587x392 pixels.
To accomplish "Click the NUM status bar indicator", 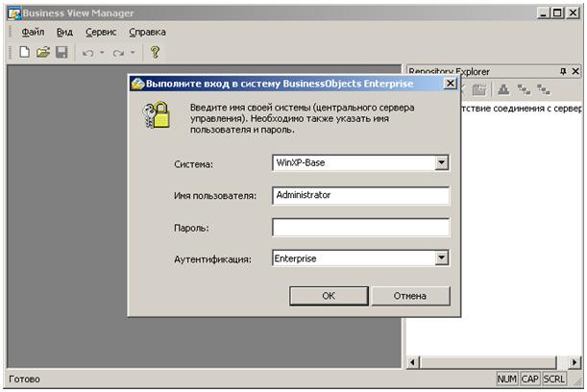I will 507,379.
